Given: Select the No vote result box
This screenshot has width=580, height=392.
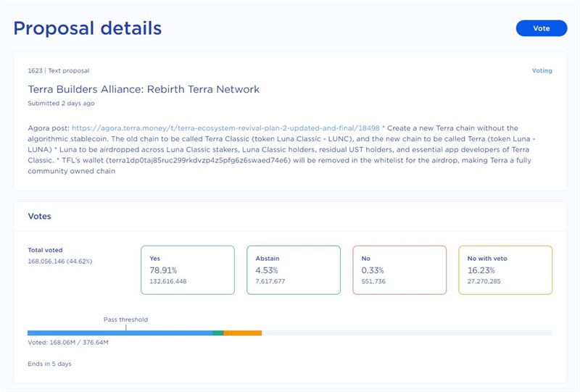Looking at the screenshot, I should pos(399,270).
